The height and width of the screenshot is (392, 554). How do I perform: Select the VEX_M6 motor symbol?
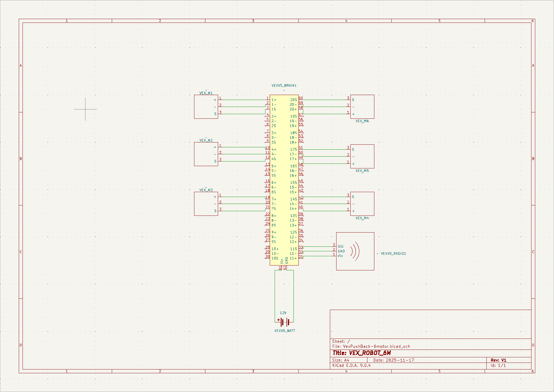362,107
